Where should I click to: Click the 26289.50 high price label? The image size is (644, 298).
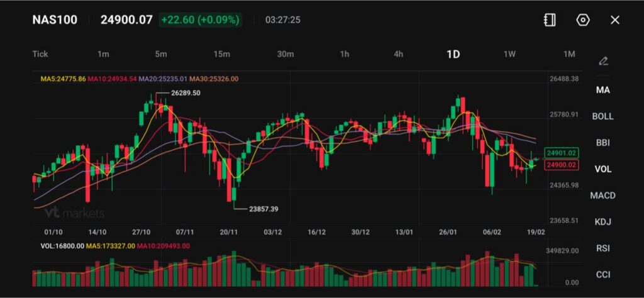[x=186, y=93]
